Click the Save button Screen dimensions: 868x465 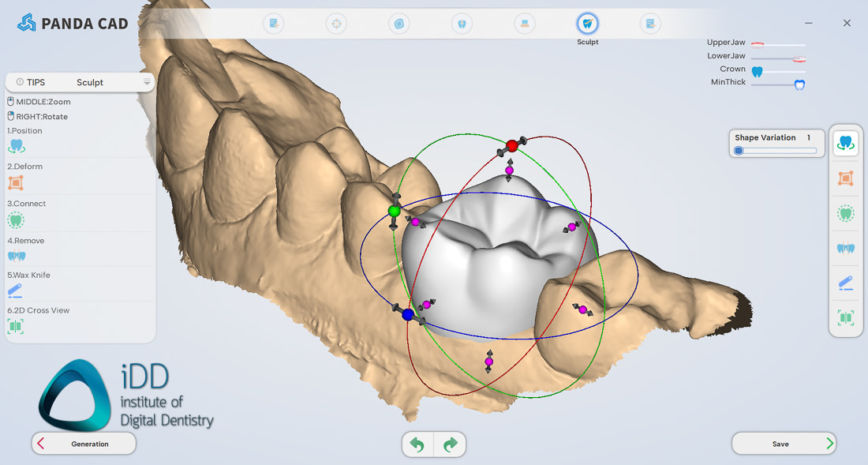[784, 444]
